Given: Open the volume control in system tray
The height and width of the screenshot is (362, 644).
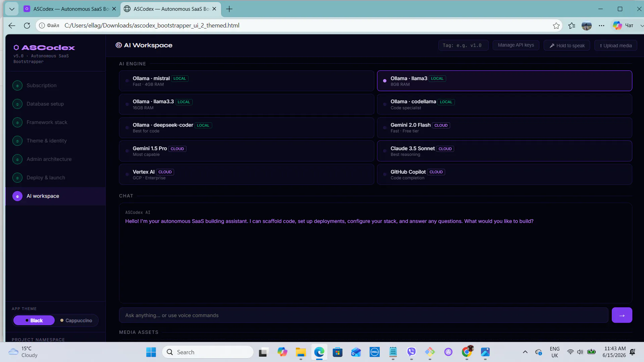Looking at the screenshot, I should [x=580, y=352].
